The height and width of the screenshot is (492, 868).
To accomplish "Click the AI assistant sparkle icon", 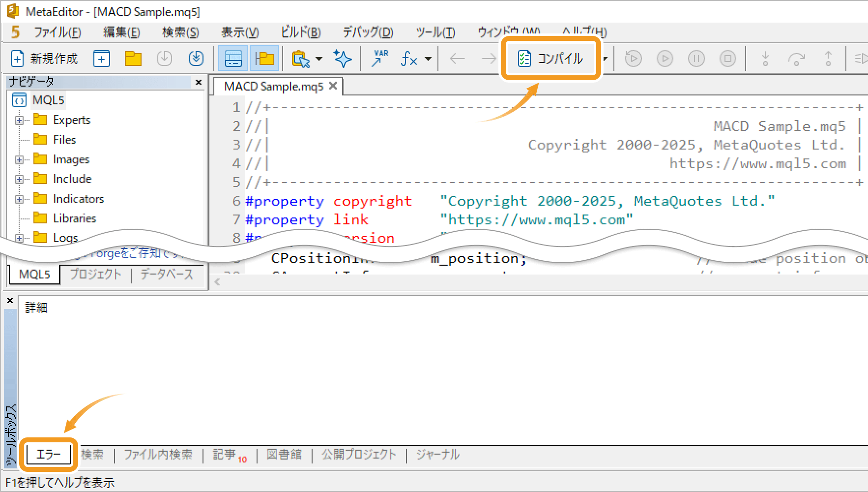I will click(x=343, y=59).
